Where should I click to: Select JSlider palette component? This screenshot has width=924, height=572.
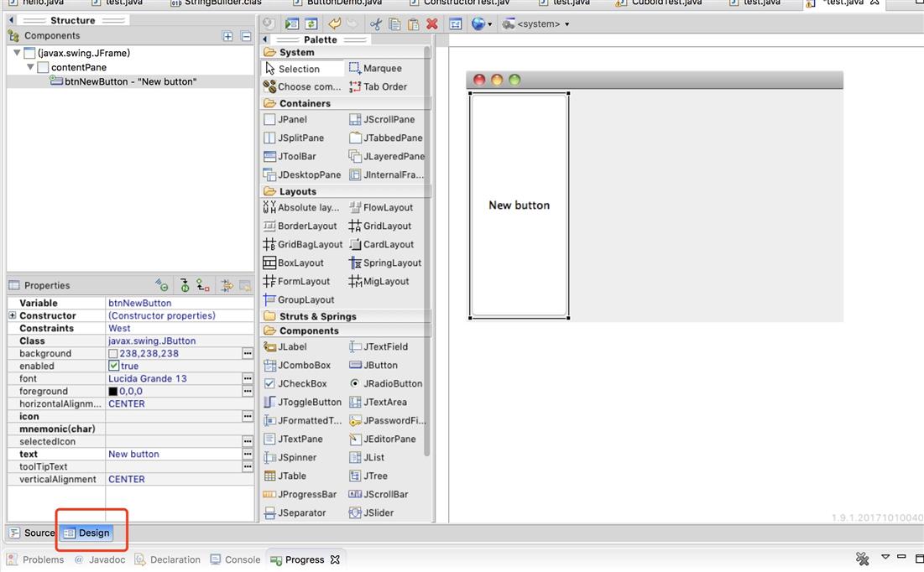371,513
